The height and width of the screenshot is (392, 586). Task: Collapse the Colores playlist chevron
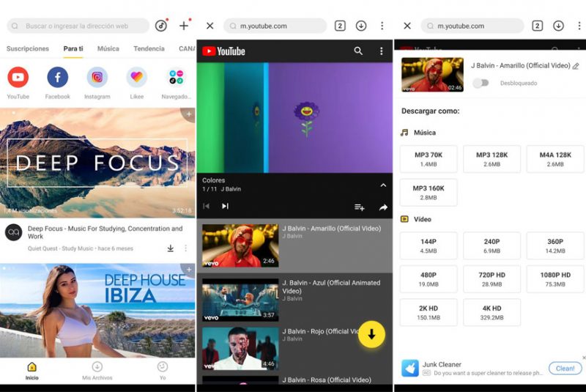tap(383, 185)
